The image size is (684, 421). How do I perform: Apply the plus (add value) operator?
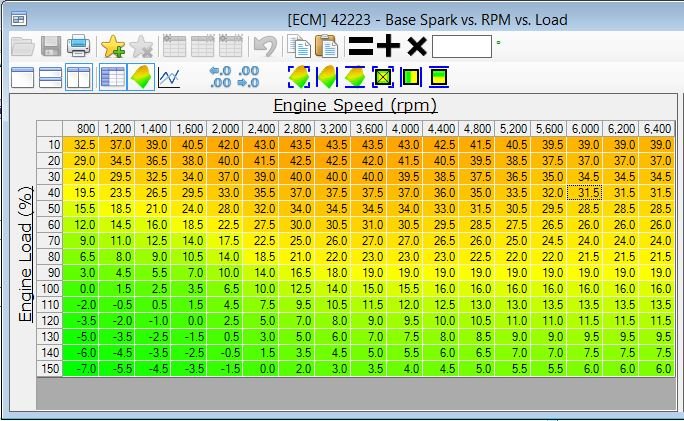(x=388, y=46)
